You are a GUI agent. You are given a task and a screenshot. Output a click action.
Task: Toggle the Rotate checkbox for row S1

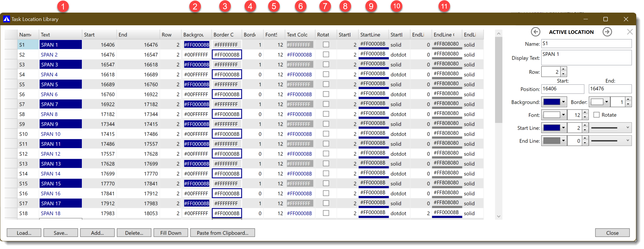[326, 45]
